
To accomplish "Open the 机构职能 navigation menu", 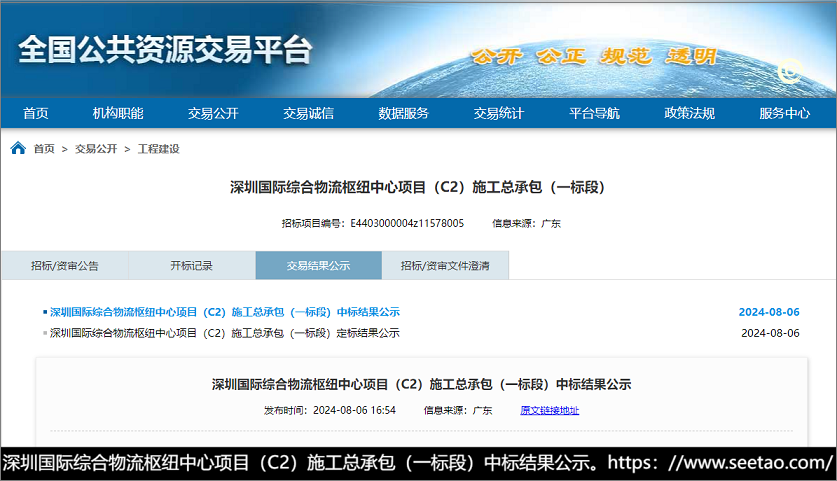I will click(118, 113).
